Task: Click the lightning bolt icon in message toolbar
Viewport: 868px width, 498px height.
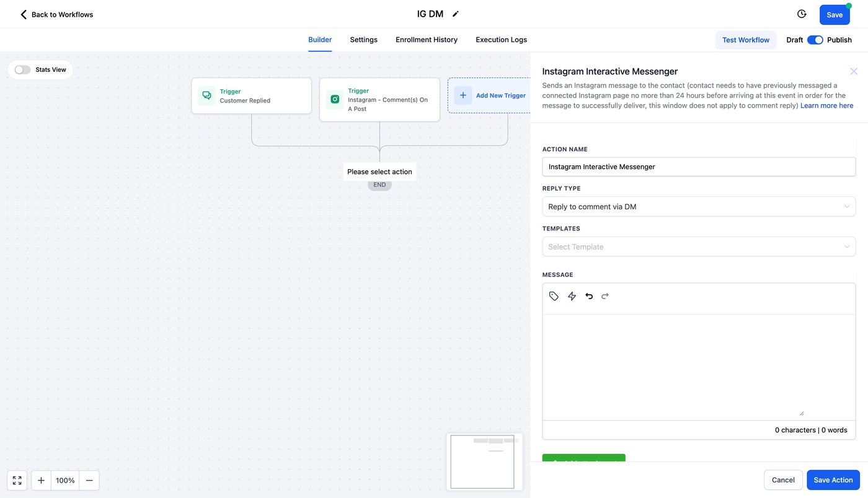Action: (572, 296)
